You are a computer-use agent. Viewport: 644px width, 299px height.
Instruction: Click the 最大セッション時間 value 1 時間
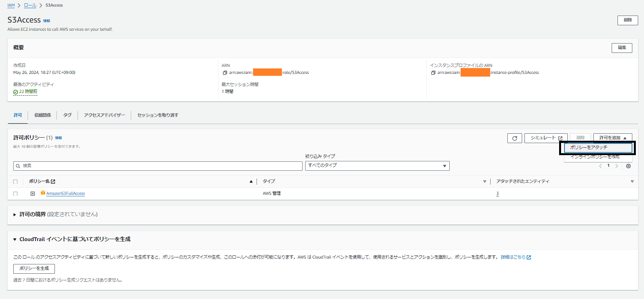(x=227, y=92)
